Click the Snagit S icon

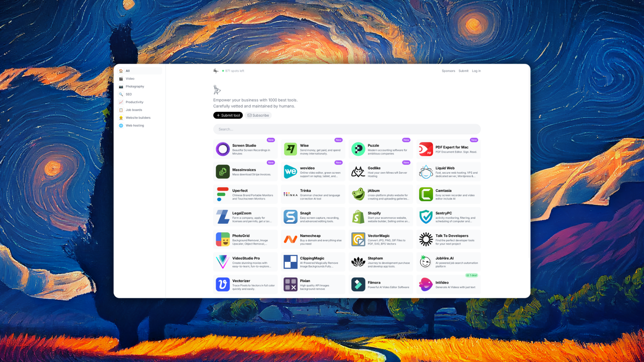[290, 217]
